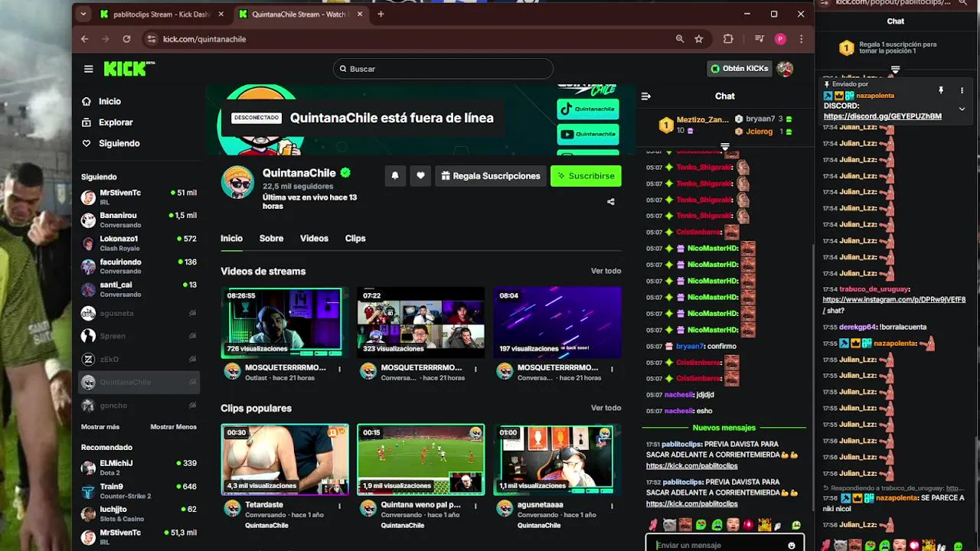Click the zoom magnifier in address bar

tap(680, 39)
